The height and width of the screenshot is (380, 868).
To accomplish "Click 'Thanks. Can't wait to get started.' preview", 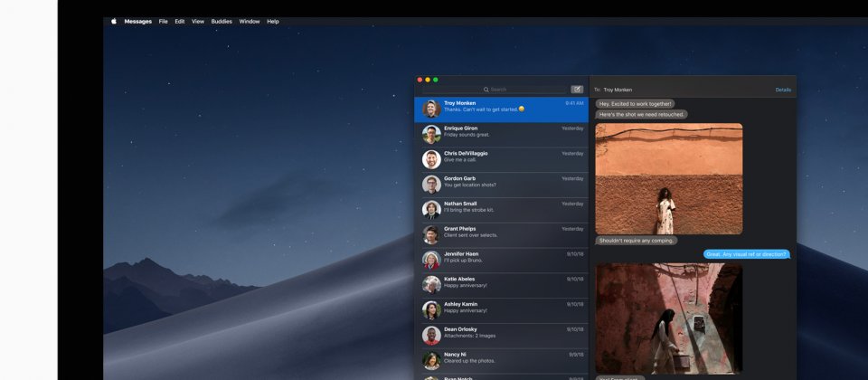I will [480, 109].
